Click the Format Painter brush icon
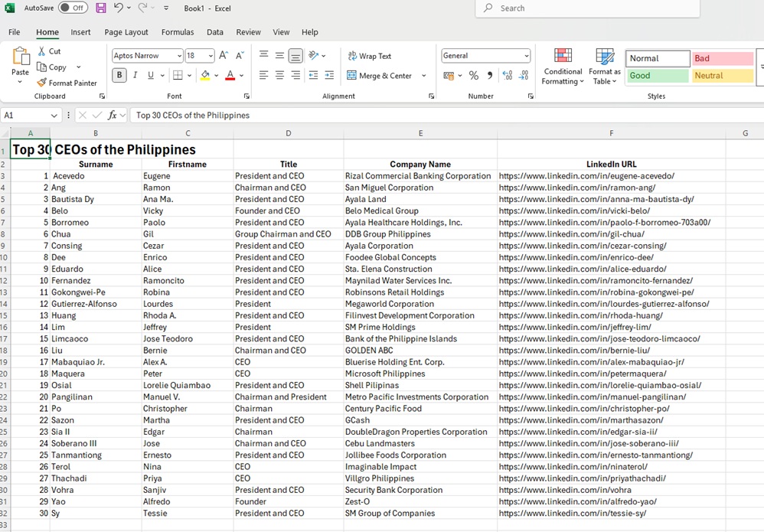 pyautogui.click(x=42, y=83)
